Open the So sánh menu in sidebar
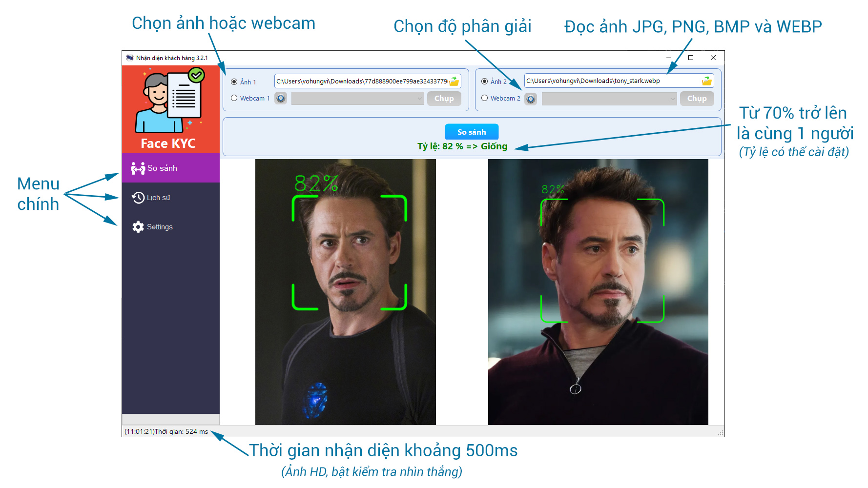The image size is (868, 488). (x=171, y=168)
